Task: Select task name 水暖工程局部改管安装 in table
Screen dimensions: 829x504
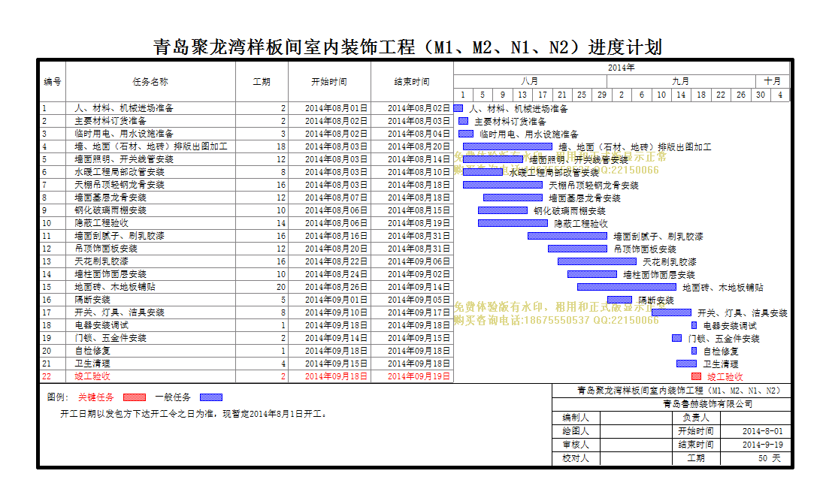Action: click(120, 172)
